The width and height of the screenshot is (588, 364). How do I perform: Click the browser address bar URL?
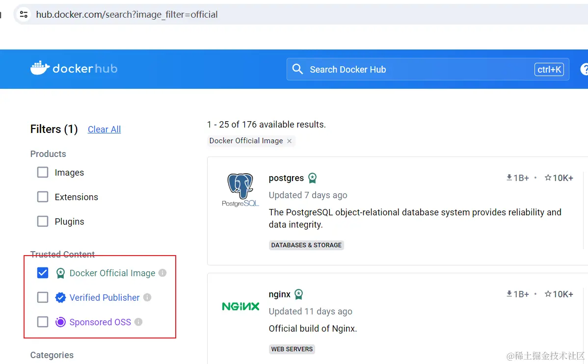click(127, 15)
